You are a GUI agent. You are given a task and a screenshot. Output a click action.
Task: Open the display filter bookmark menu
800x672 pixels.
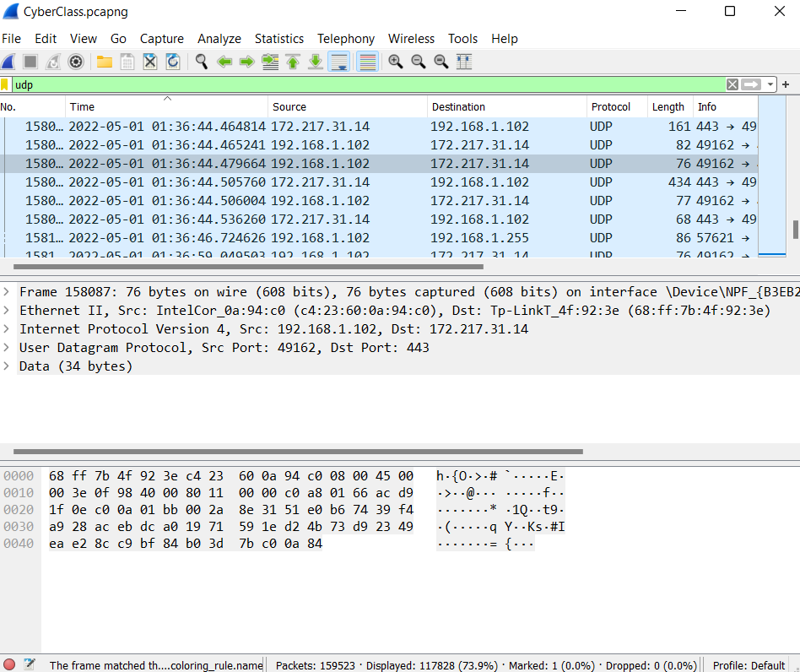tap(8, 84)
